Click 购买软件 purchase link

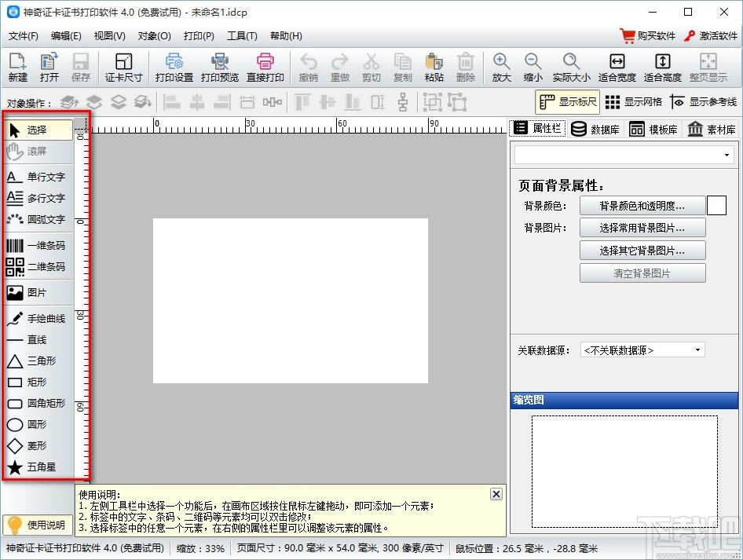coord(647,36)
